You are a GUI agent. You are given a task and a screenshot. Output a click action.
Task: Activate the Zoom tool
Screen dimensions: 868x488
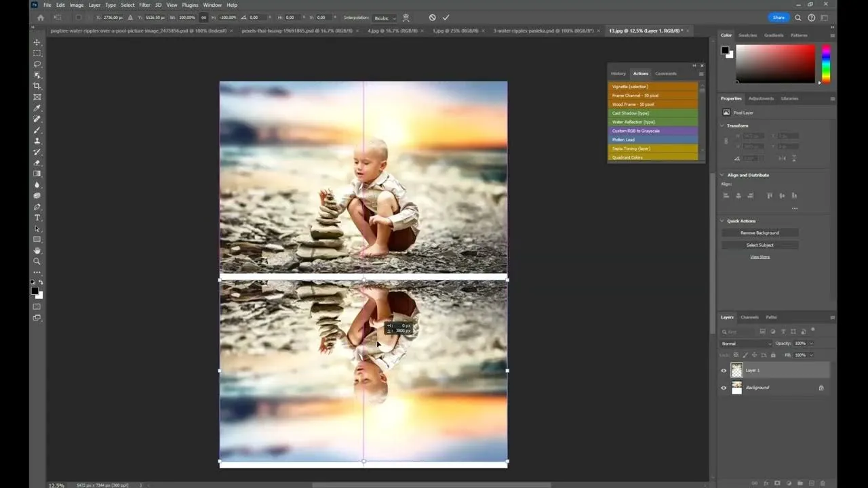click(37, 261)
